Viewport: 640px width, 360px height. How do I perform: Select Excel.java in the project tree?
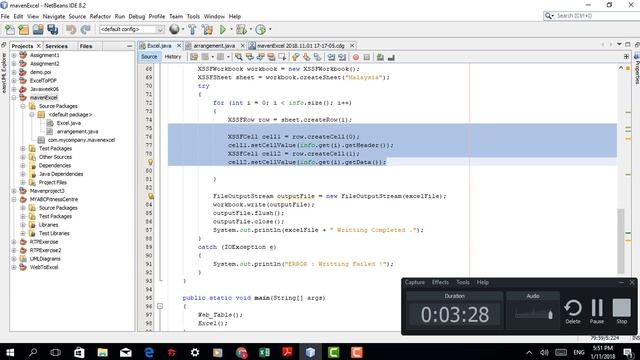[x=69, y=123]
